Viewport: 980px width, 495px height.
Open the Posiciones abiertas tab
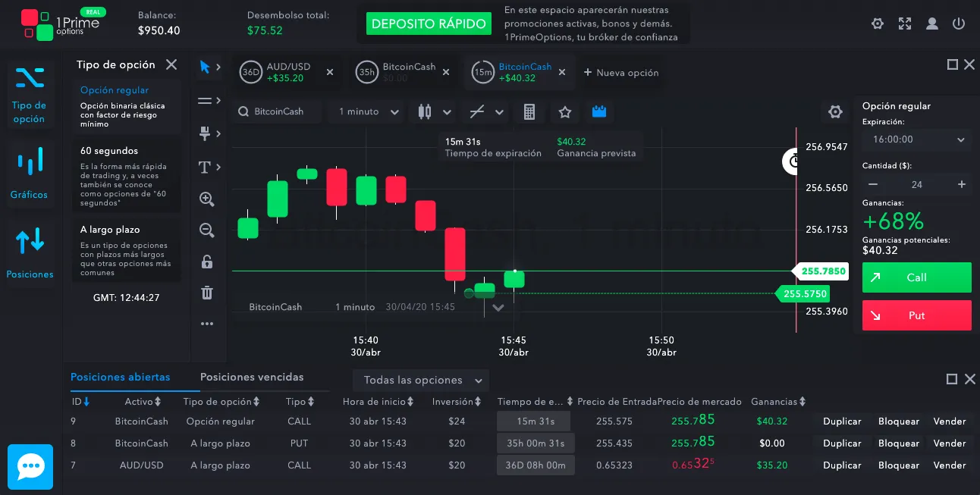[x=120, y=377]
